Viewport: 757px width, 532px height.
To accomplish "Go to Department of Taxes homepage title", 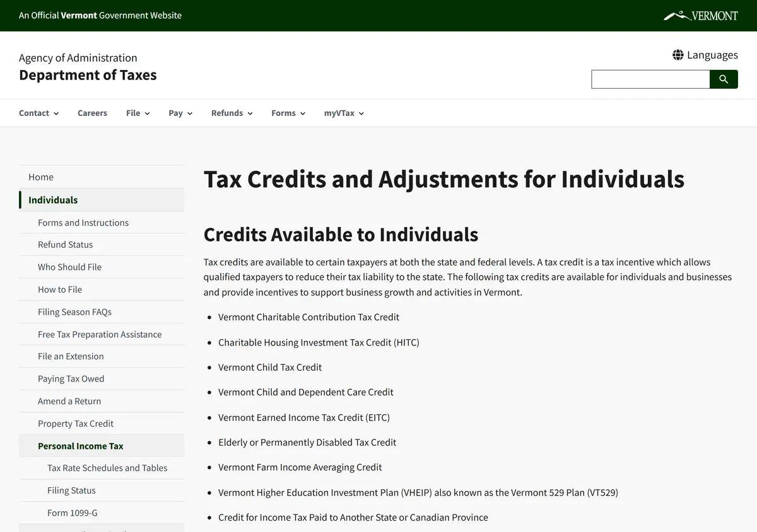I will 88,75.
